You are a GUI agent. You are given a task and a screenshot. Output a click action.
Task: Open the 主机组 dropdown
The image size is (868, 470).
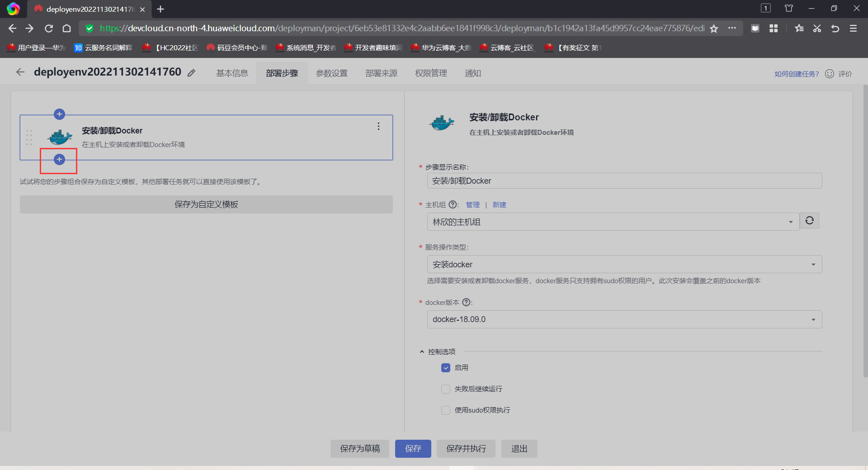click(x=613, y=222)
